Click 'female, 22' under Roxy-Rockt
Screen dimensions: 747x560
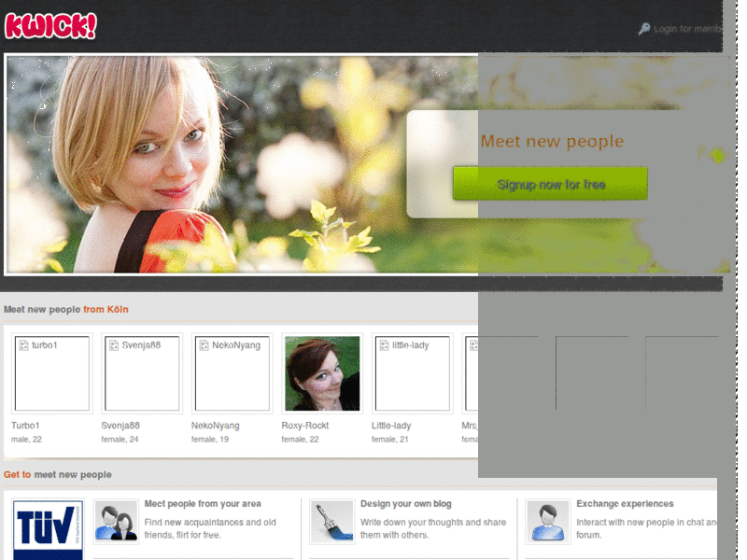click(300, 440)
